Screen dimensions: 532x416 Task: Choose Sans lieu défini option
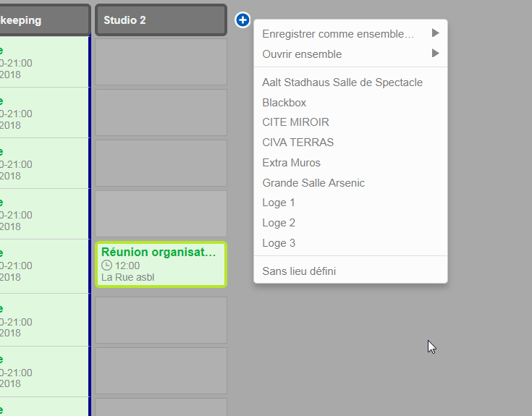point(299,271)
